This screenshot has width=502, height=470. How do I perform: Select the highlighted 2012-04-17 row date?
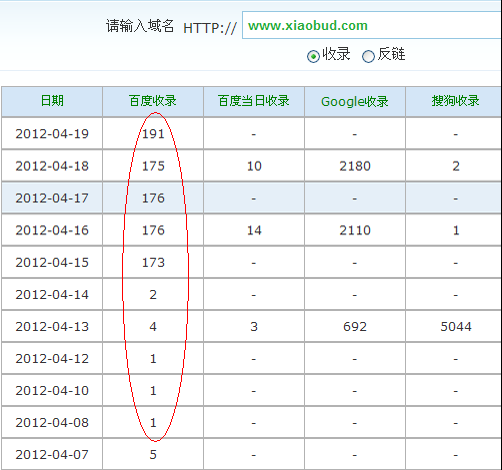[x=52, y=198]
